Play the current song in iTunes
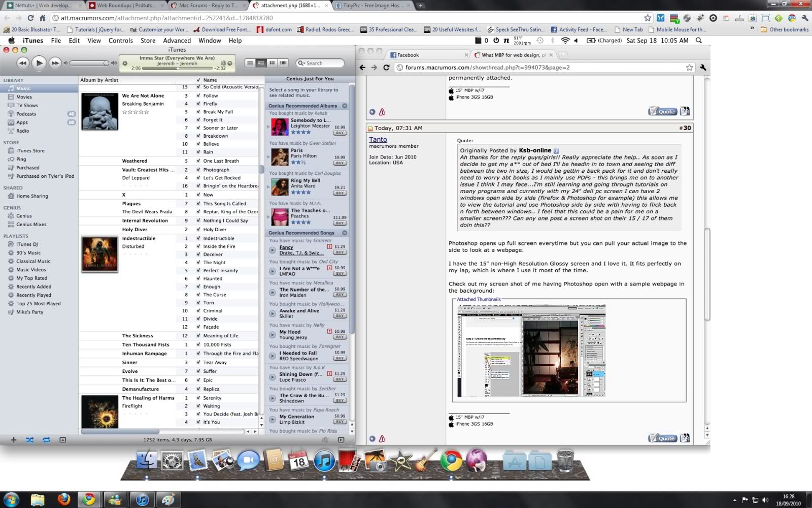812x508 pixels. tap(39, 63)
